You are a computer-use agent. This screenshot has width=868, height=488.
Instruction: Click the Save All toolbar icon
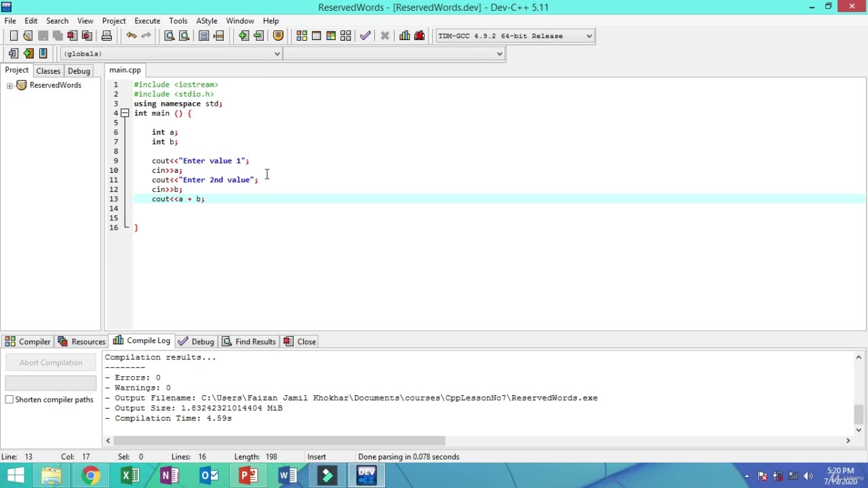point(58,36)
